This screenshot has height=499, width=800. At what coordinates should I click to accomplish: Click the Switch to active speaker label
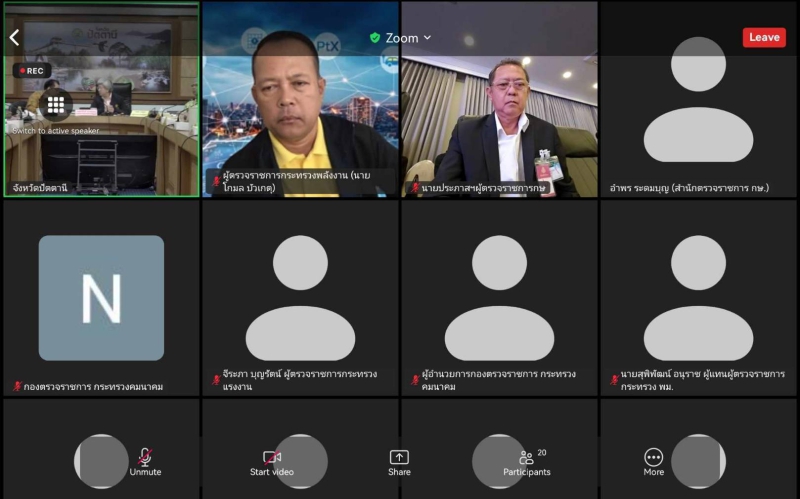click(x=56, y=131)
